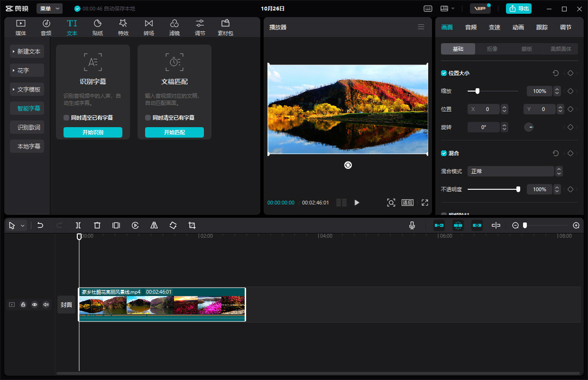
Task: Select the 抠像 sub-tab
Action: click(x=492, y=49)
